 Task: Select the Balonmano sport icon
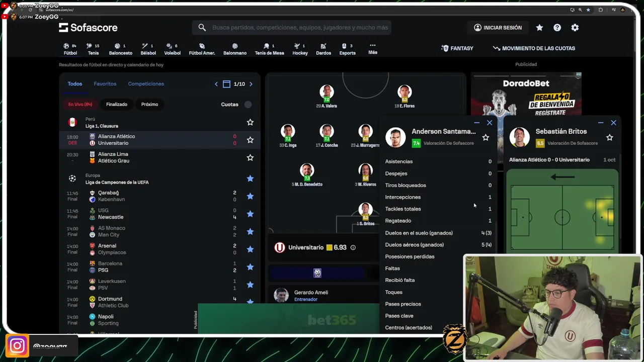(x=235, y=49)
